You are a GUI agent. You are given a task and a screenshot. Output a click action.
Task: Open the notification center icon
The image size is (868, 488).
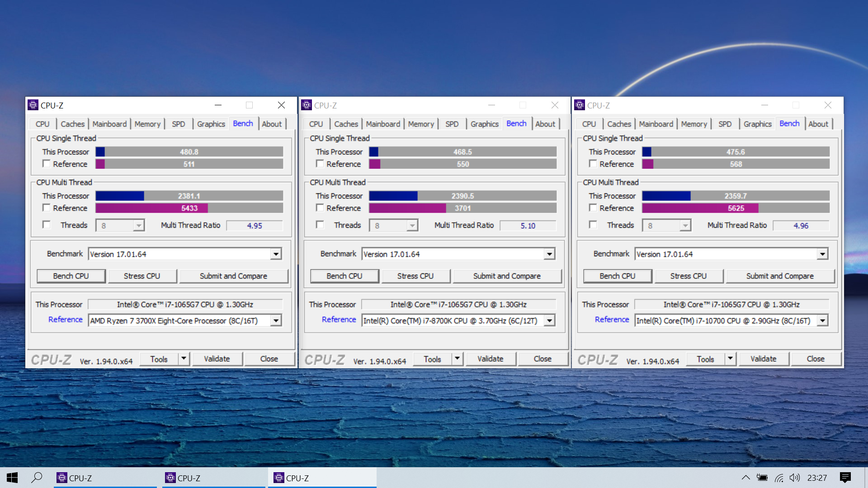point(845,478)
